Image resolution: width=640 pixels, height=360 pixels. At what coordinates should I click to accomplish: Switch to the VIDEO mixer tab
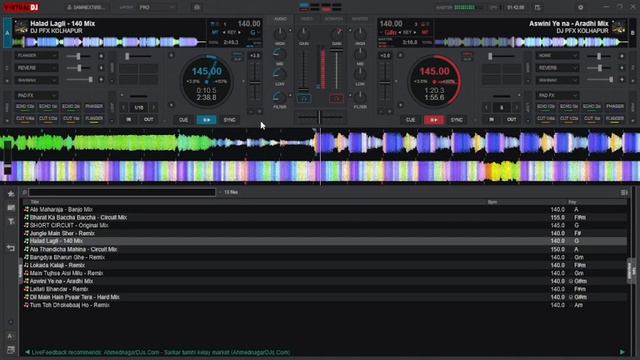(x=307, y=19)
